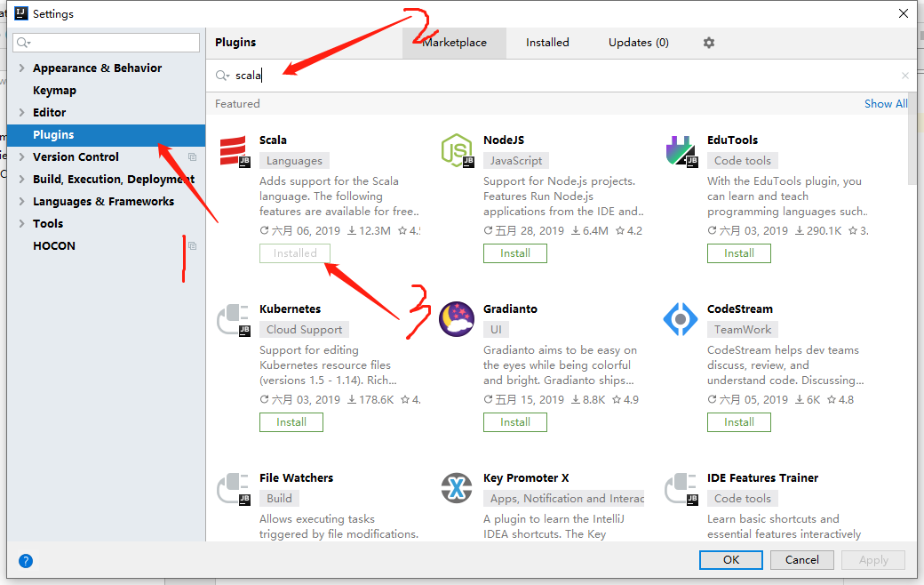Select HOCON in settings tree

(x=106, y=246)
